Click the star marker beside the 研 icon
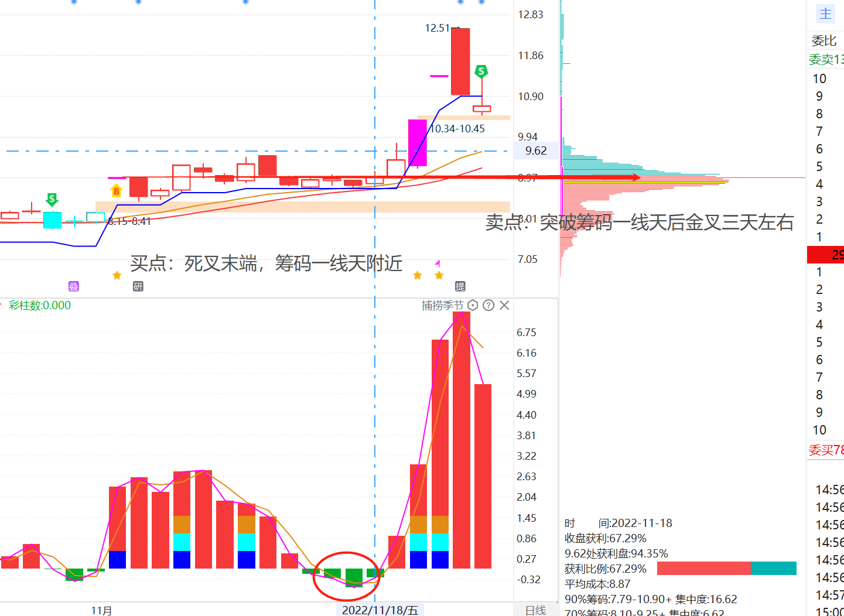 point(117,275)
